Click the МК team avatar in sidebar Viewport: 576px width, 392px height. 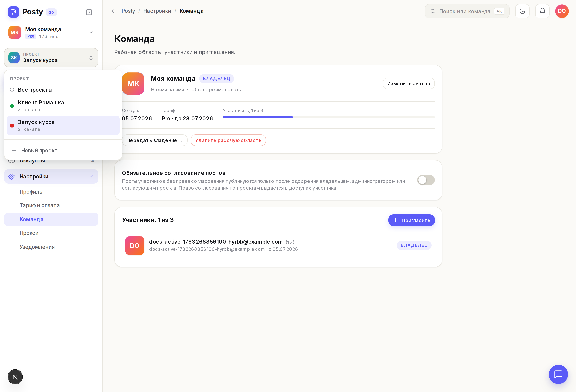pyautogui.click(x=15, y=32)
